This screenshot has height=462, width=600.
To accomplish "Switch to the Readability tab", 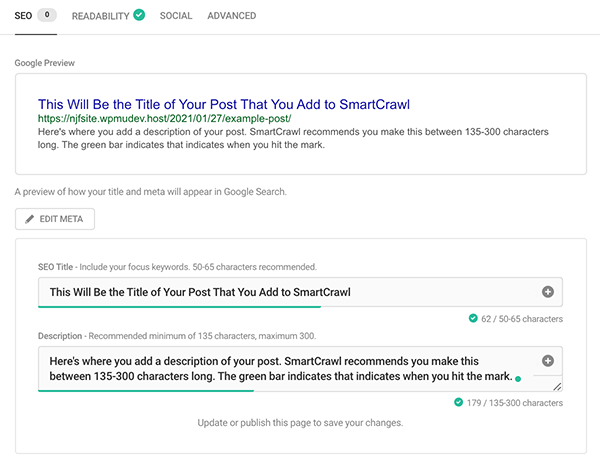I will click(100, 16).
